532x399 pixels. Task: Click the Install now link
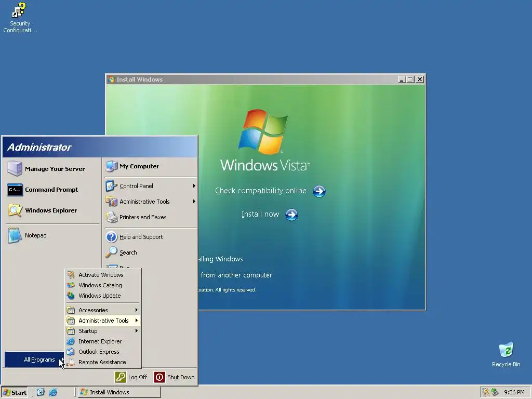pos(260,214)
